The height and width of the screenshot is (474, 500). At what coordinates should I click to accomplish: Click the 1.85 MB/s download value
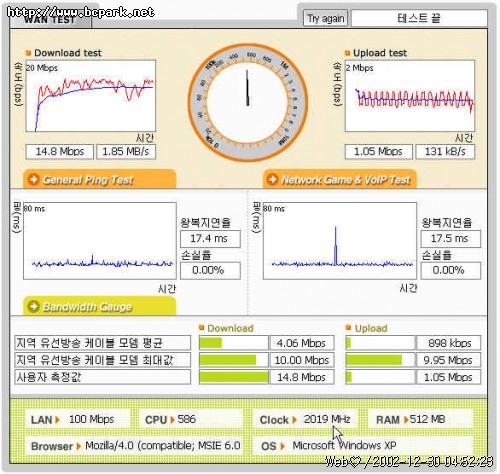(x=126, y=152)
